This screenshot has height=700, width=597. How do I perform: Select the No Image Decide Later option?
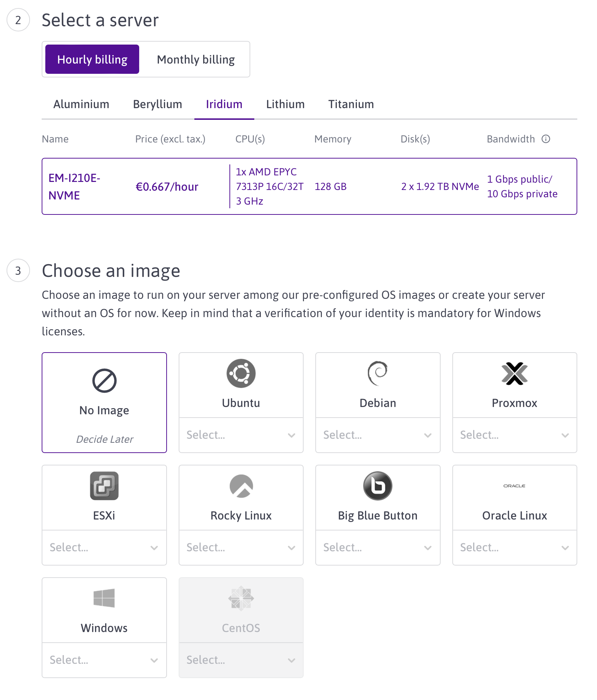tap(104, 403)
